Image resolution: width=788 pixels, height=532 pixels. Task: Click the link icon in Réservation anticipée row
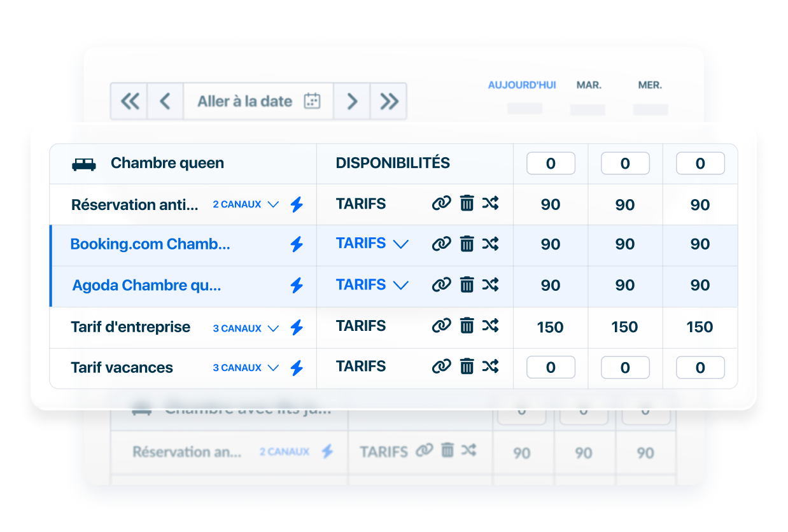point(441,204)
